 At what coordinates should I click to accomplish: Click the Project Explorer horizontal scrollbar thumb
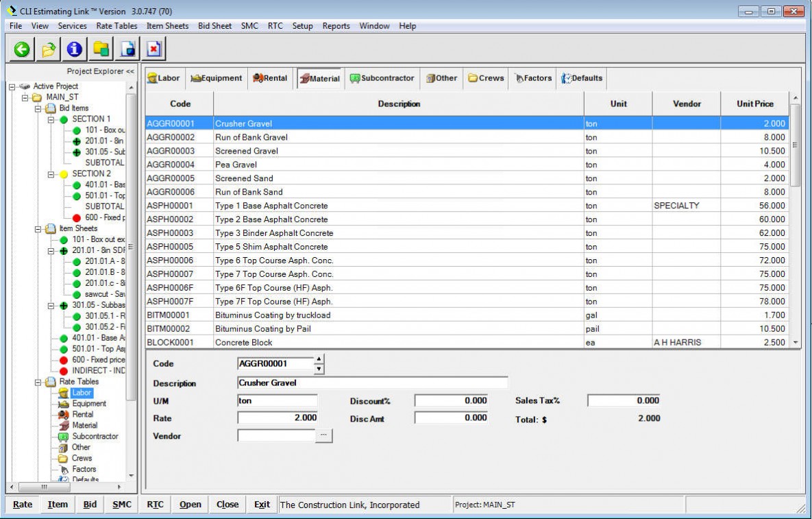point(45,487)
